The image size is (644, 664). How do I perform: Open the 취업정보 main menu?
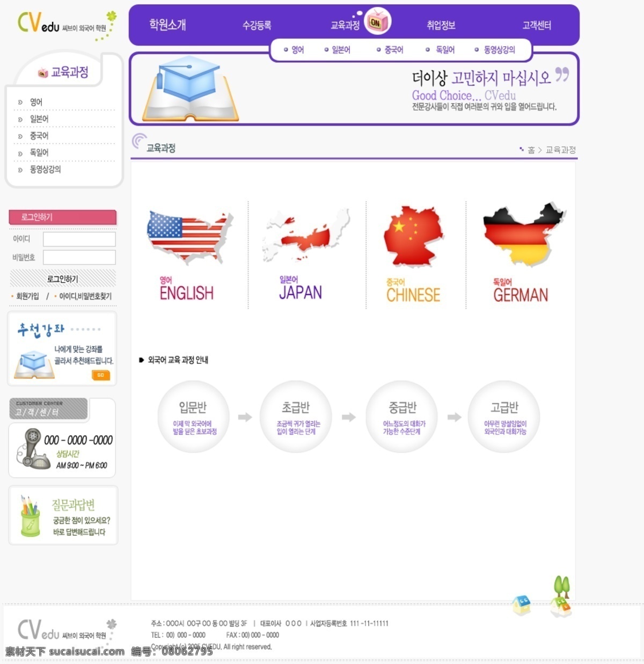point(441,25)
